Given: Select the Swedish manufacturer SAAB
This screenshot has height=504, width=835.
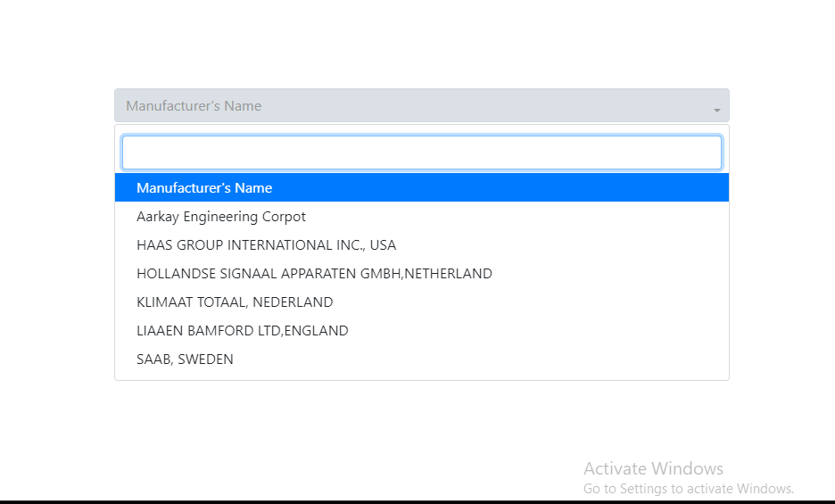Looking at the screenshot, I should click(185, 359).
